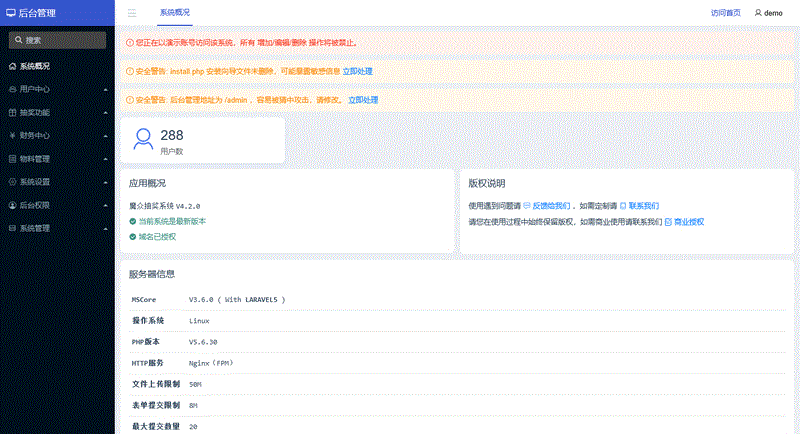Click the 财务中心 yen icon in sidebar
The width and height of the screenshot is (800, 434).
12,135
